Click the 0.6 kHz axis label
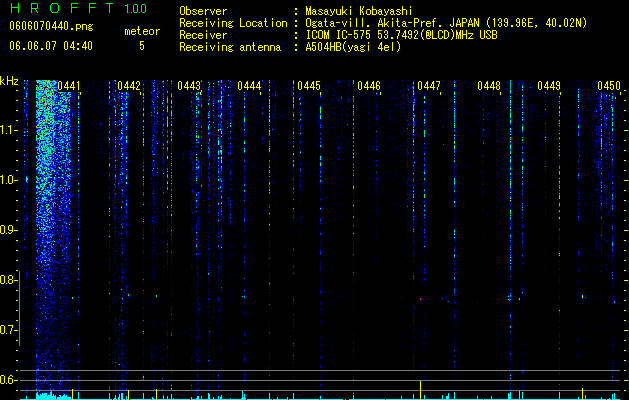The width and height of the screenshot is (629, 400). point(9,380)
